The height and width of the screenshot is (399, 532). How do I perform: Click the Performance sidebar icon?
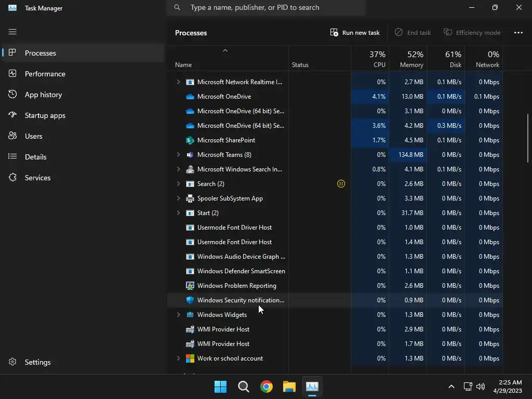[x=12, y=74]
